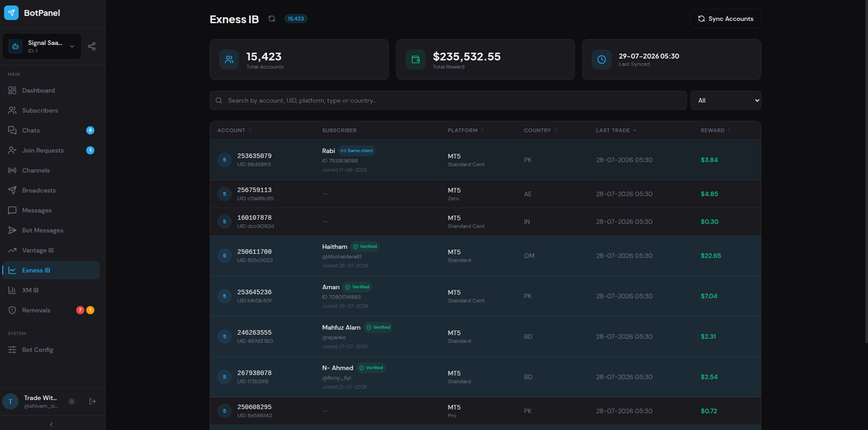The image size is (868, 430).
Task: Click the Same client tag for Rabi
Action: 357,151
